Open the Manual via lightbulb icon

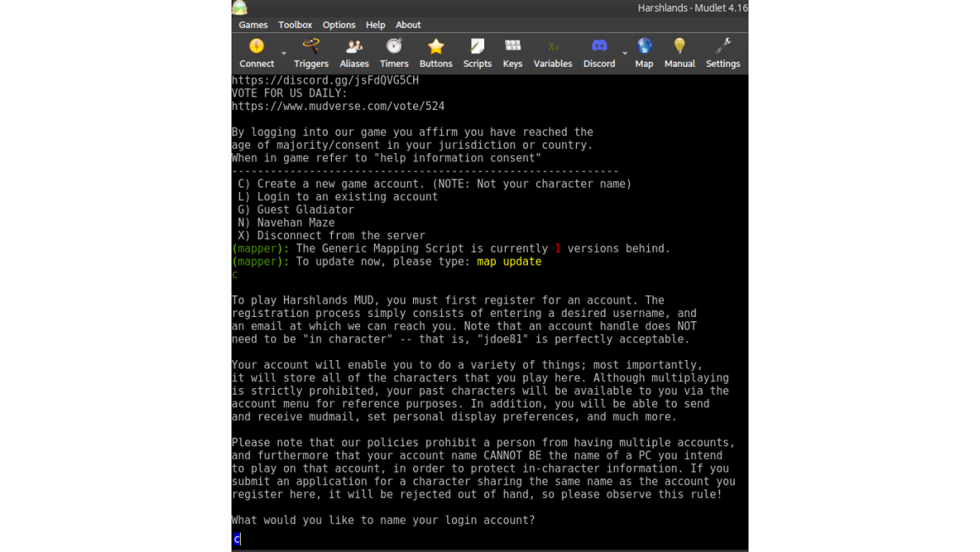point(679,53)
